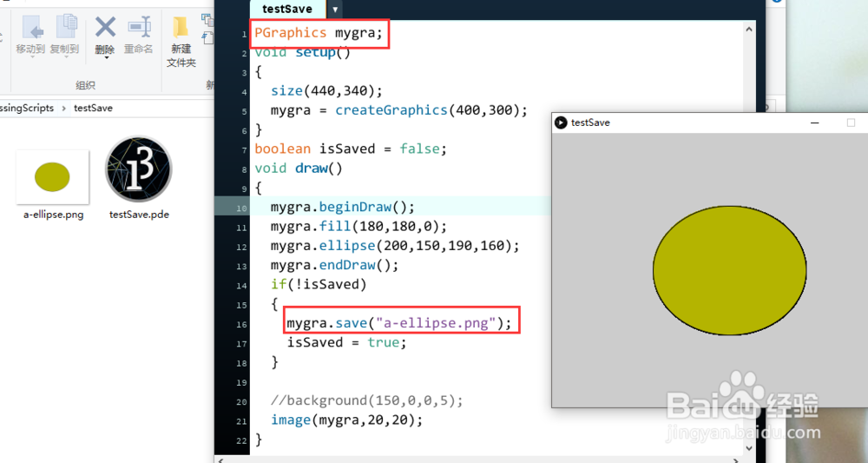Open the 移动到 dropdown arrow
Screen dimensions: 868x463
pos(31,57)
